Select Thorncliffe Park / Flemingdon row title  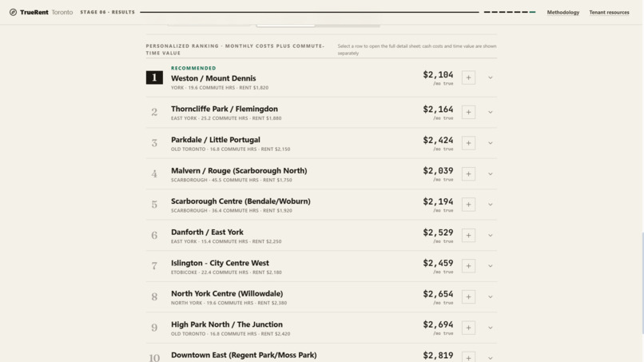click(x=225, y=109)
